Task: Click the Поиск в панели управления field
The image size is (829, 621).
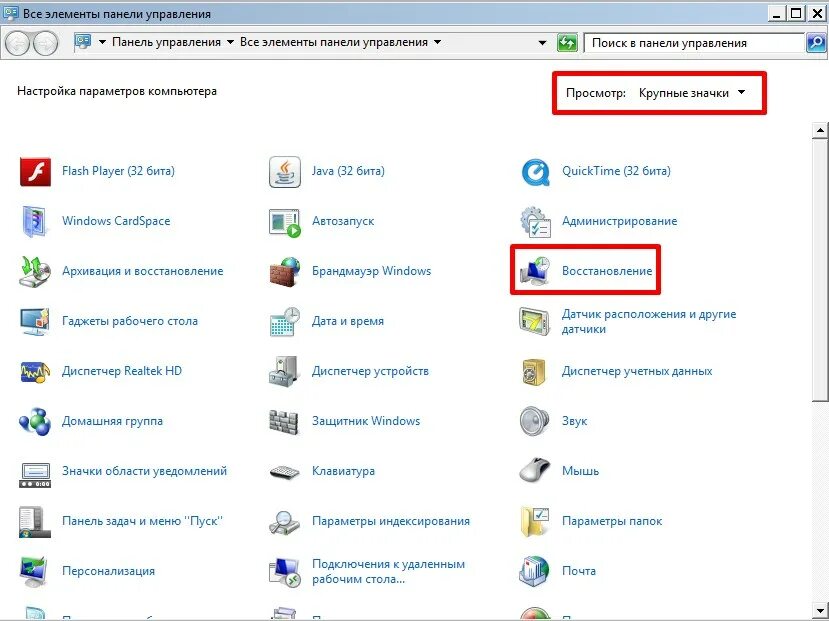Action: click(694, 43)
